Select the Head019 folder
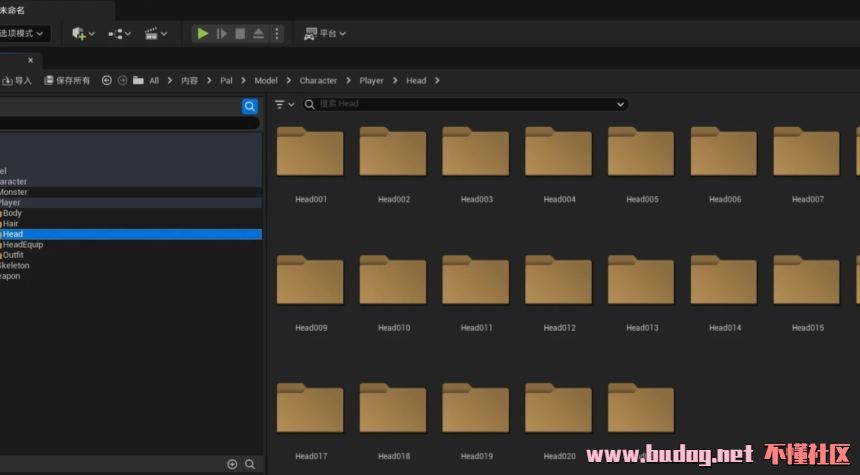The width and height of the screenshot is (860, 475). 476,409
